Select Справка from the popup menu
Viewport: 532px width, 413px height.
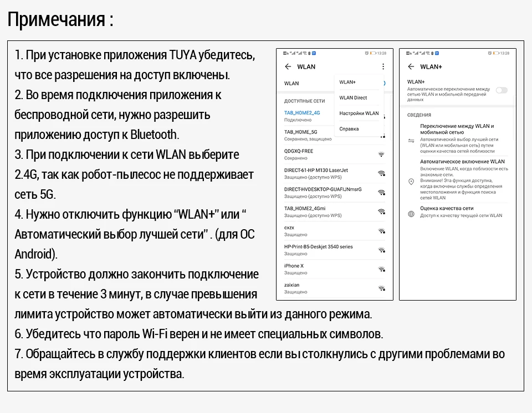coord(349,129)
